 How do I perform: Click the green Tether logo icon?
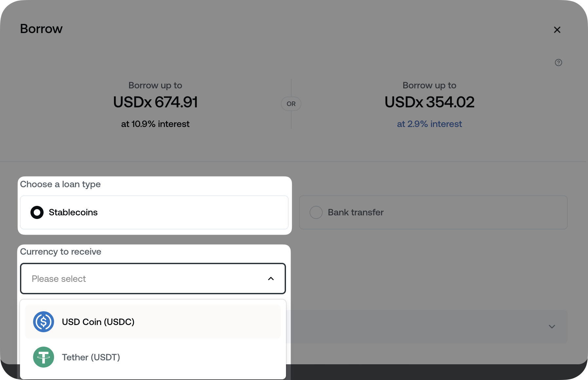coord(44,357)
